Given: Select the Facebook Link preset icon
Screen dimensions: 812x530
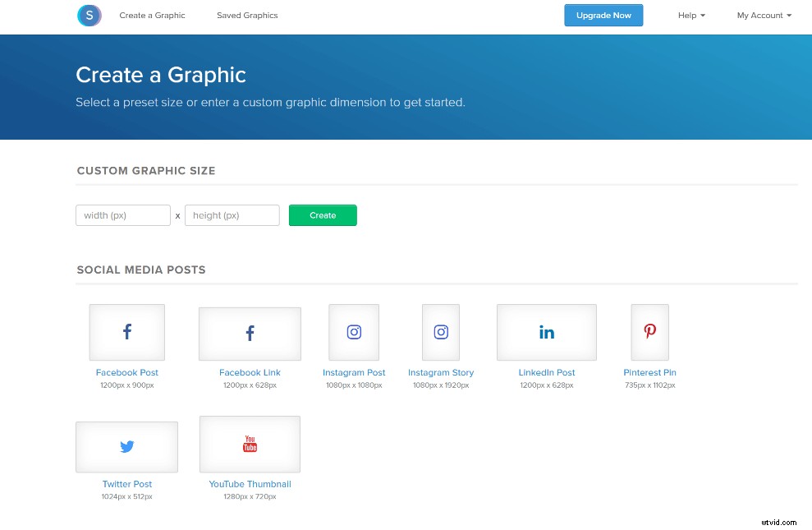Looking at the screenshot, I should click(x=250, y=333).
